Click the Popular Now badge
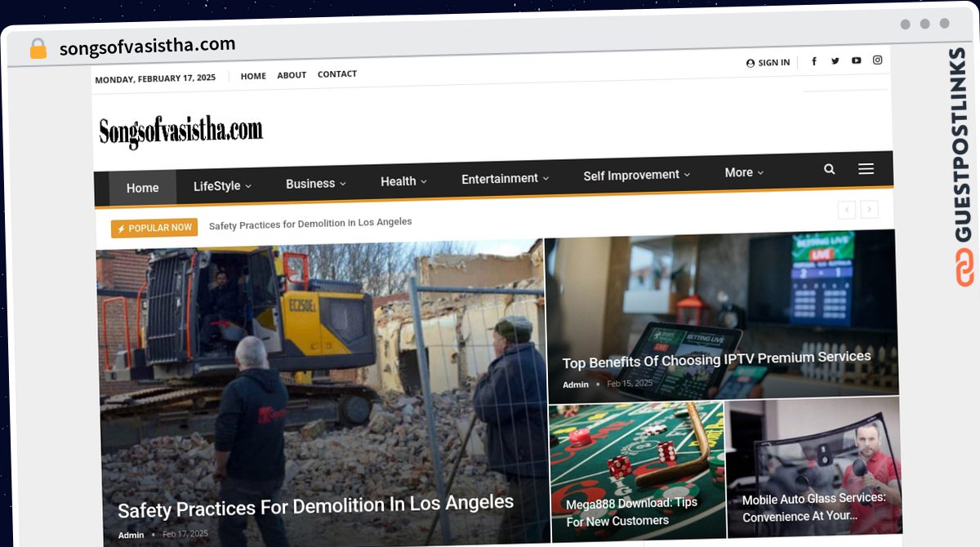 154,228
